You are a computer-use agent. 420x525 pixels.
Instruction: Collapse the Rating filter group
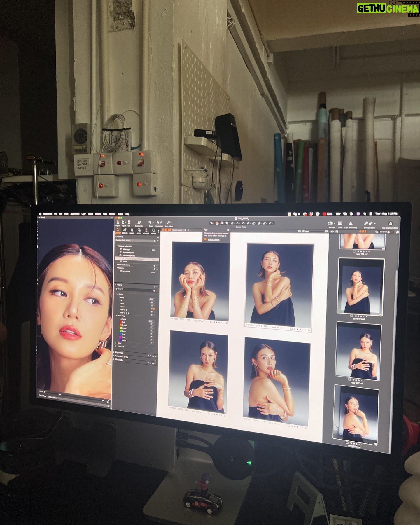pyautogui.click(x=117, y=294)
